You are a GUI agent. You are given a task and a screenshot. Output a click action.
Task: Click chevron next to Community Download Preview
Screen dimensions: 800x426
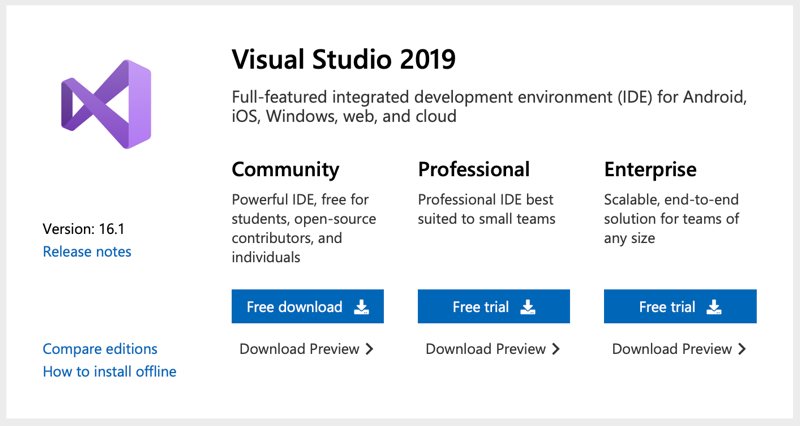369,349
